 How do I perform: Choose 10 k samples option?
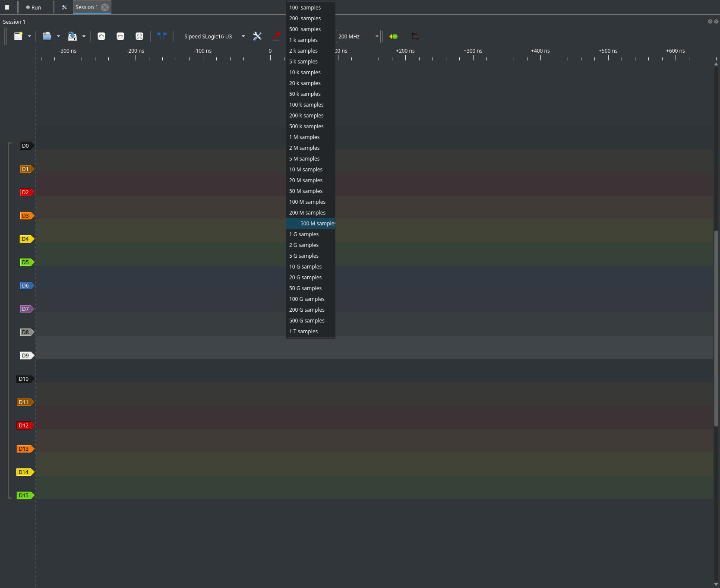tap(305, 73)
